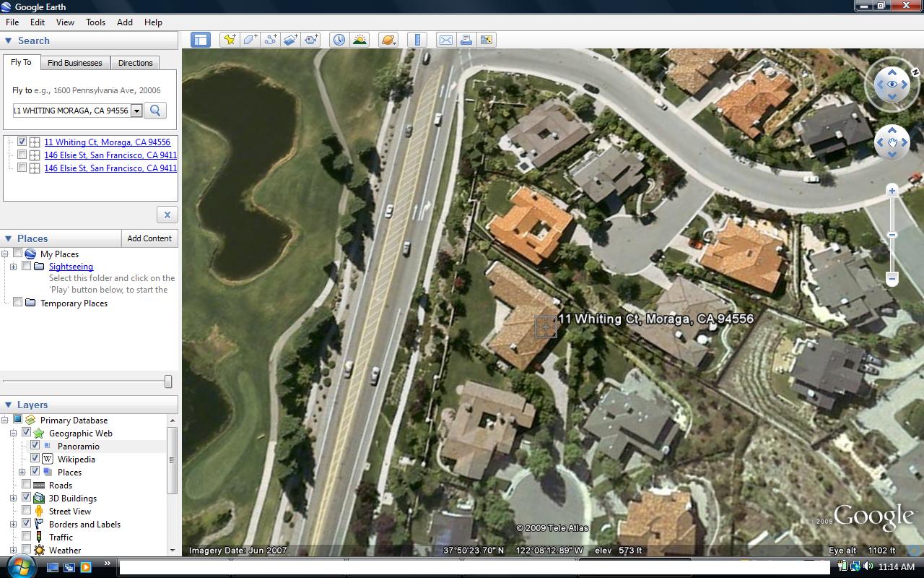The image size is (924, 578).
Task: Click the placemark marker on the map
Action: pos(546,327)
